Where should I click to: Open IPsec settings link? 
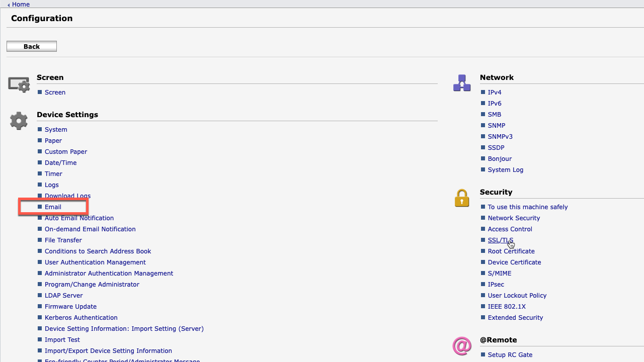pos(496,285)
